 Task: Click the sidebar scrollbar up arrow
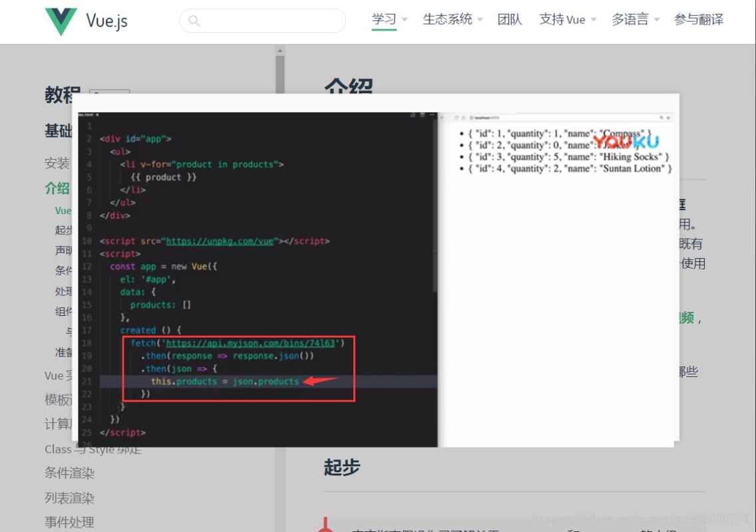280,51
